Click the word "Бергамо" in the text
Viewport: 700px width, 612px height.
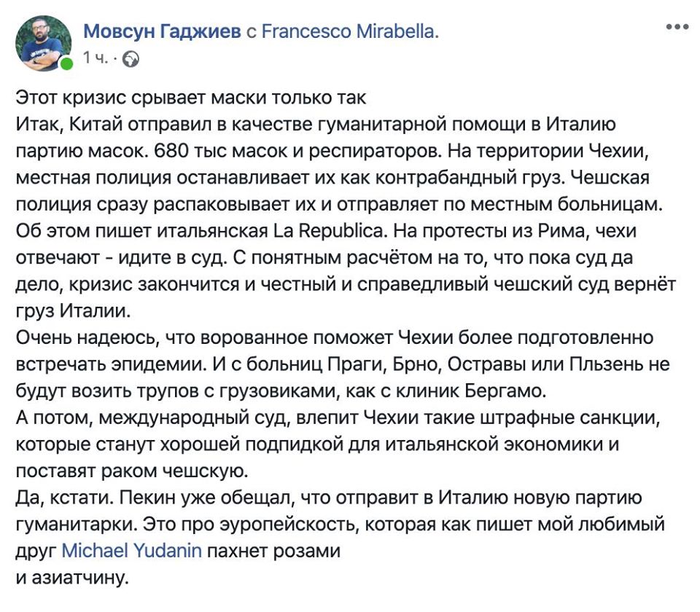505,391
